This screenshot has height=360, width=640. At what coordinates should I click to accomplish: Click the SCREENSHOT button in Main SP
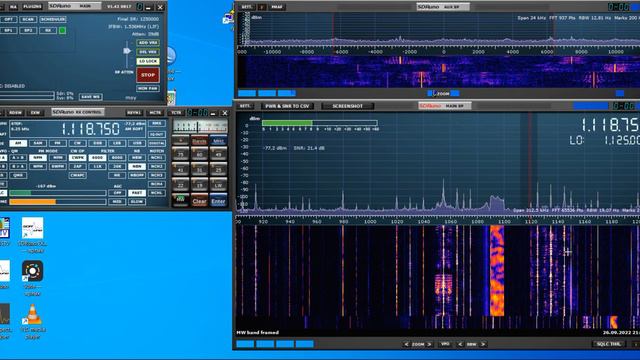click(x=347, y=106)
